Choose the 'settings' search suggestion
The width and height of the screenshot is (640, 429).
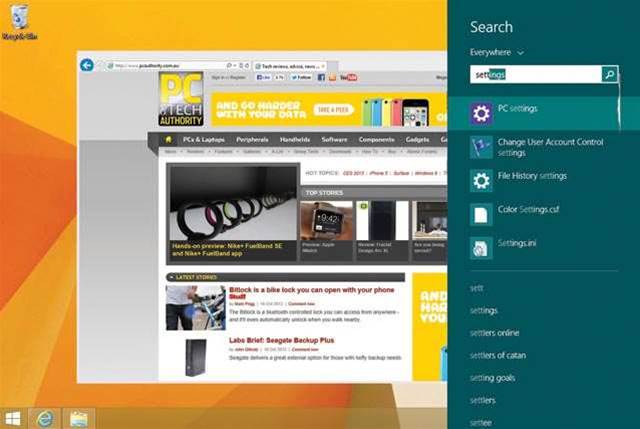[484, 311]
